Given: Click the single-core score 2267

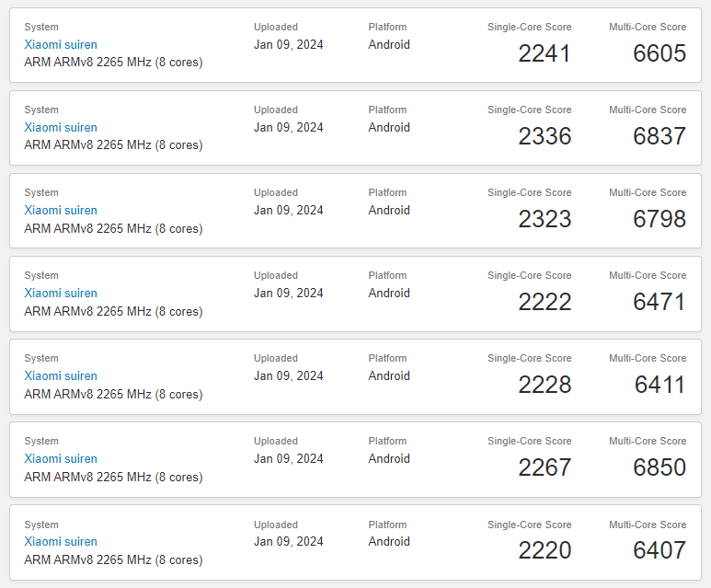Looking at the screenshot, I should (545, 467).
